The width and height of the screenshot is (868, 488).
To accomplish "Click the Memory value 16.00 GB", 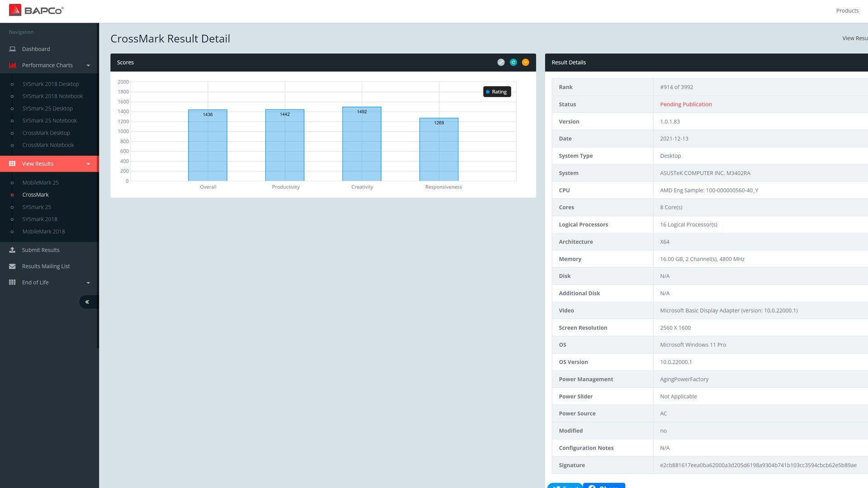I will tap(702, 259).
